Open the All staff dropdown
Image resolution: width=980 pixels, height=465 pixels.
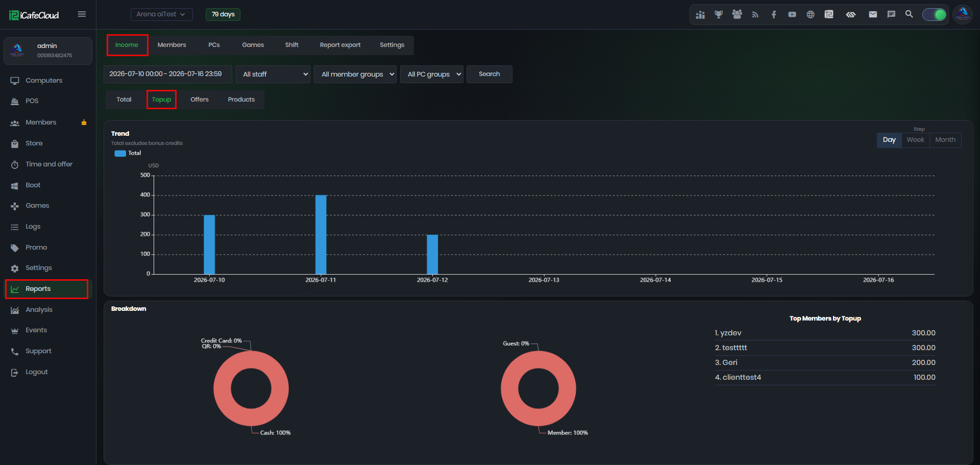(273, 74)
